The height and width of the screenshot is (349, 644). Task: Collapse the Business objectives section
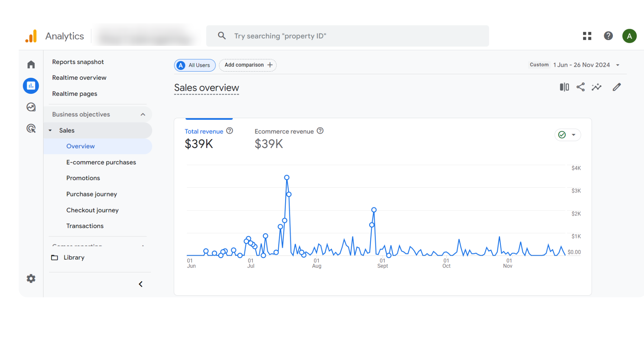pos(143,114)
